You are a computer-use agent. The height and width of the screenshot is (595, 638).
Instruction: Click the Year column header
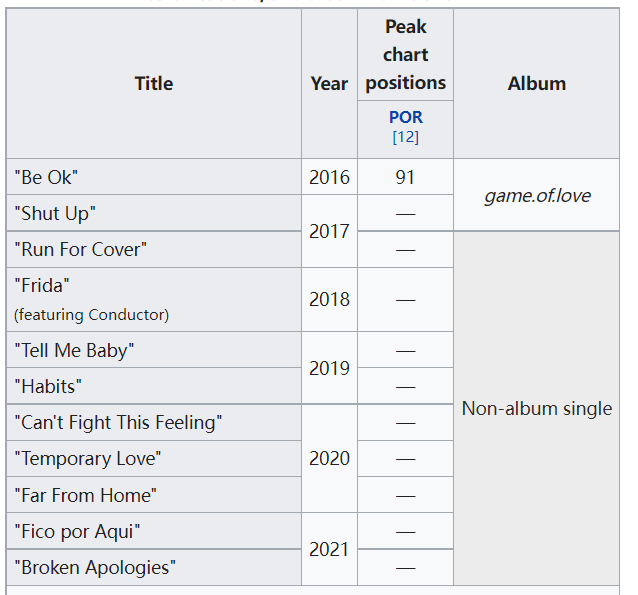point(329,84)
